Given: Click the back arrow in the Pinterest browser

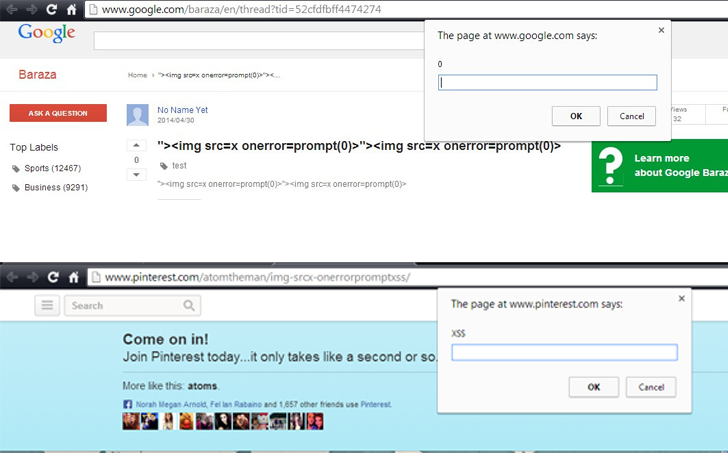Looking at the screenshot, I should tap(13, 277).
